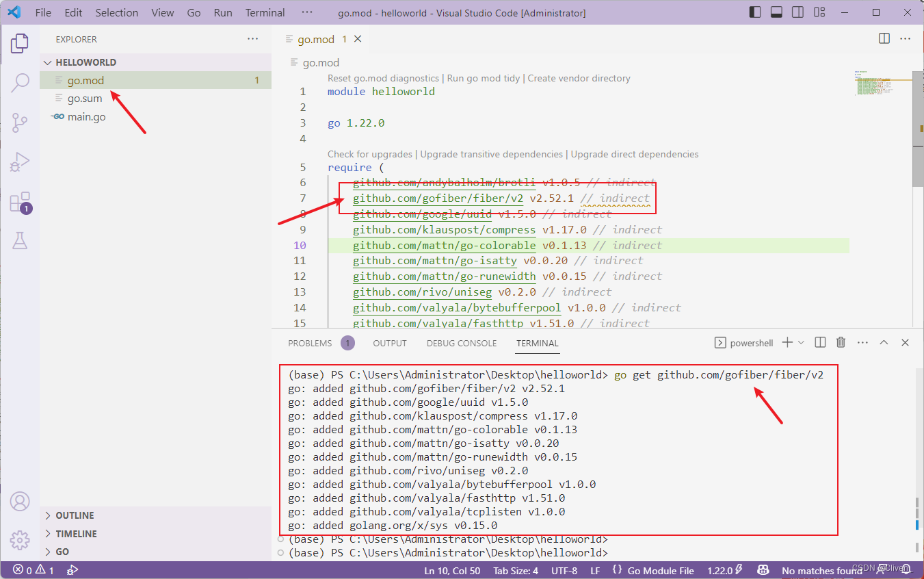Screen dimensions: 924x579
Task: Open the Extensions view with badge
Action: pos(20,203)
